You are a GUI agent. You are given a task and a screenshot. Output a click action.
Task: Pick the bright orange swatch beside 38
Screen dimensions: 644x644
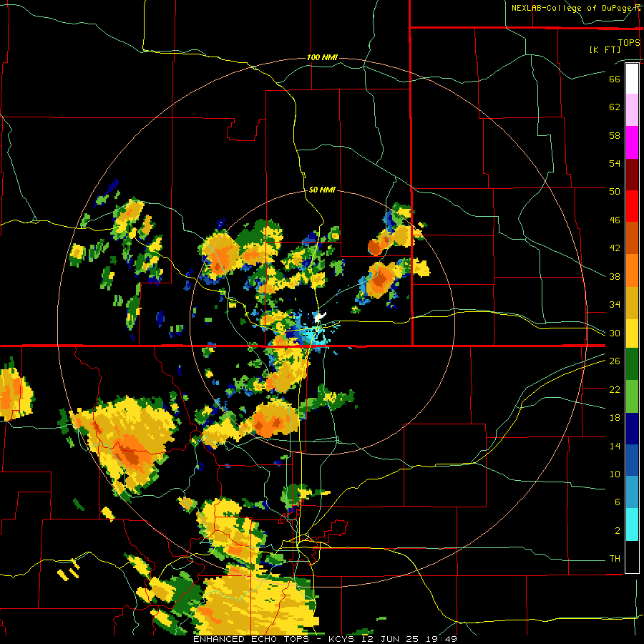[632, 270]
